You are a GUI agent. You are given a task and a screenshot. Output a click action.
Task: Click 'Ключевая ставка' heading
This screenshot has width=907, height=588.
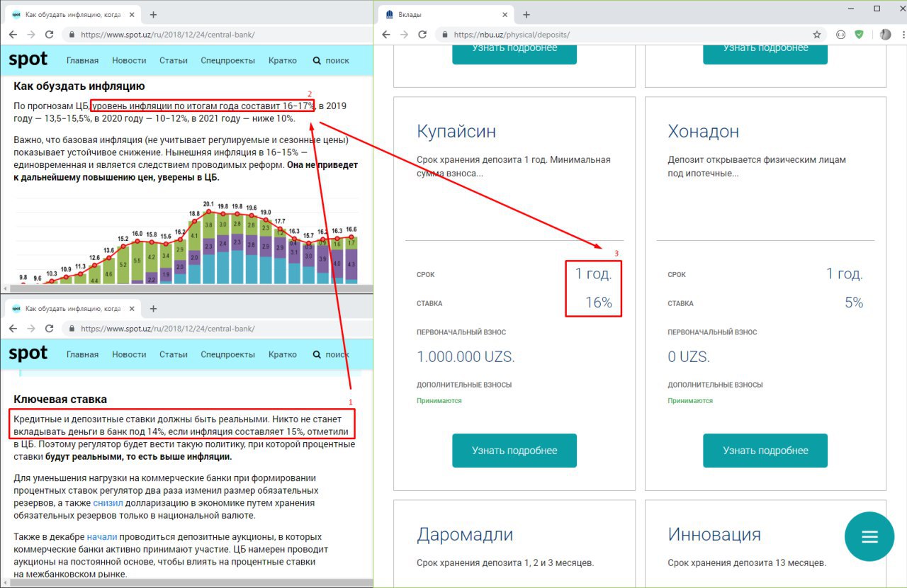click(60, 400)
